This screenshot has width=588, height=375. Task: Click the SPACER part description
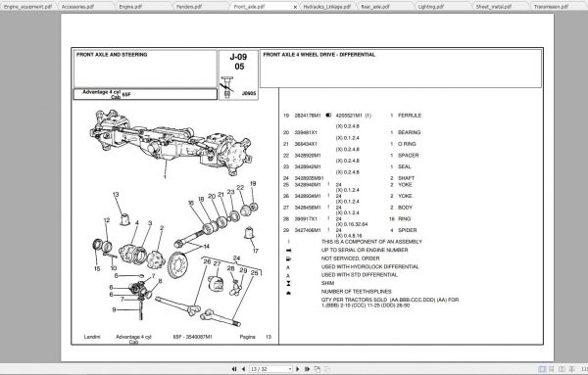click(409, 155)
